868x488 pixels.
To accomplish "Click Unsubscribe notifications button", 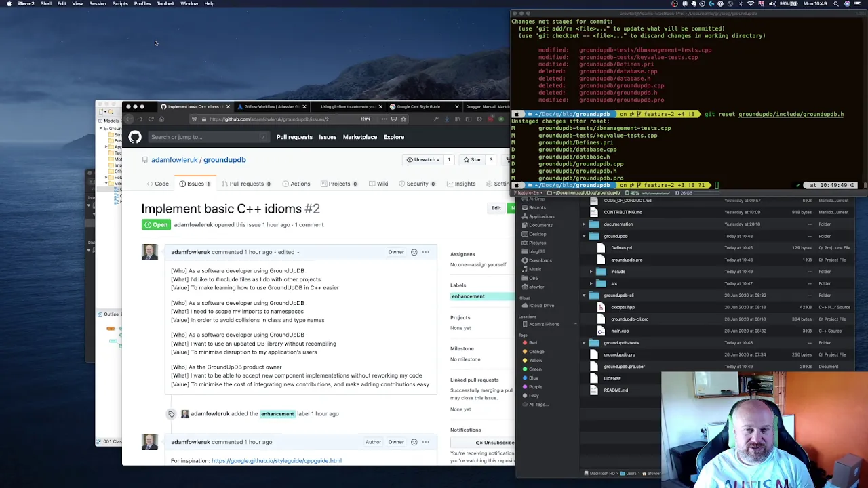I will 495,443.
